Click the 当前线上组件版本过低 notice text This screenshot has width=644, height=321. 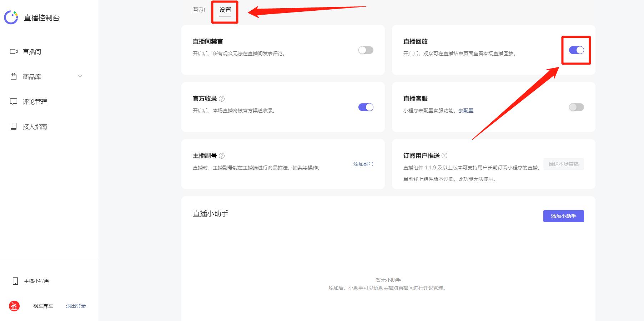[450, 179]
